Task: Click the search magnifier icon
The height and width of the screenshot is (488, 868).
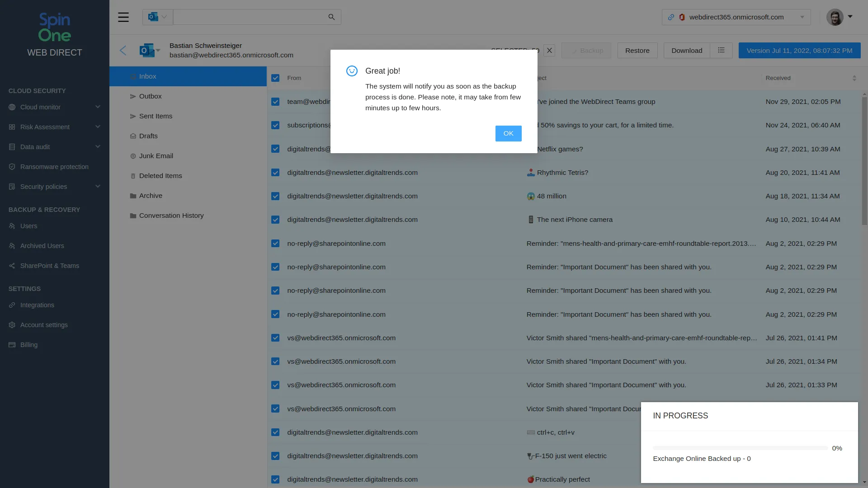Action: point(331,17)
